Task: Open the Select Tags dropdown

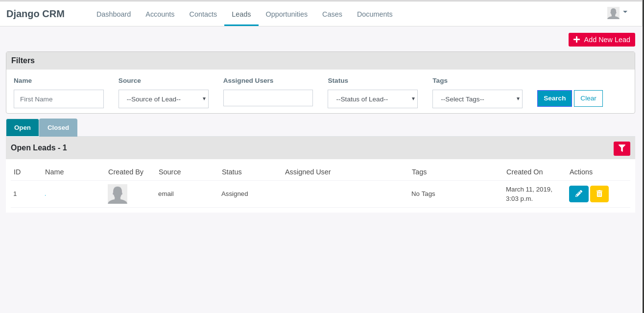Action: pyautogui.click(x=477, y=99)
